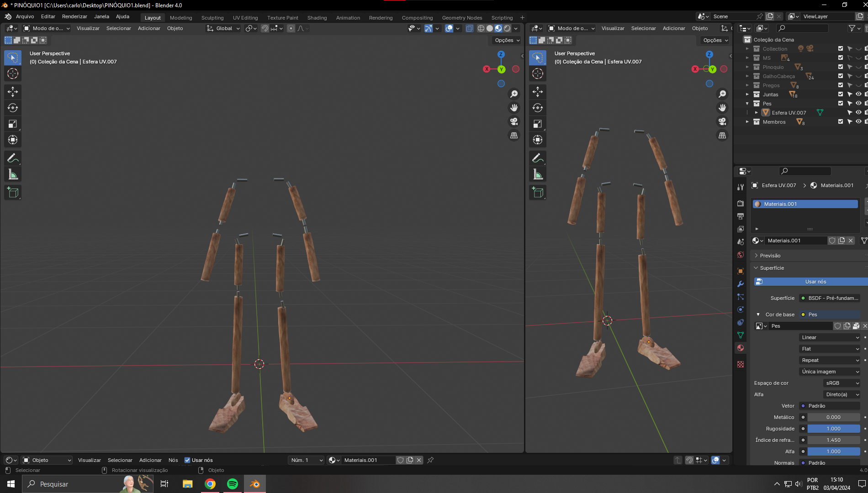868x493 pixels.
Task: Select the Measure tool in left viewport
Action: 13,174
